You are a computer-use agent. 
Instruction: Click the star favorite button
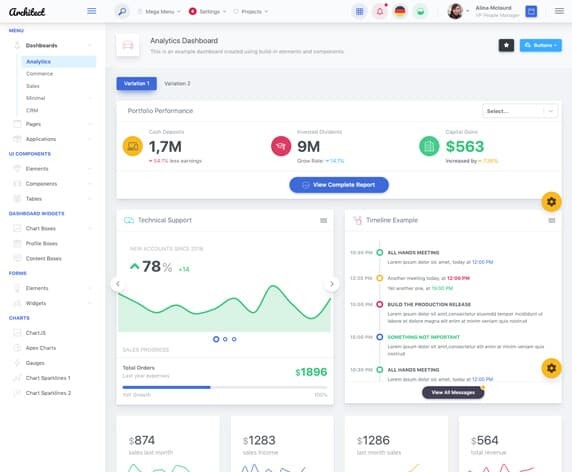(x=506, y=45)
